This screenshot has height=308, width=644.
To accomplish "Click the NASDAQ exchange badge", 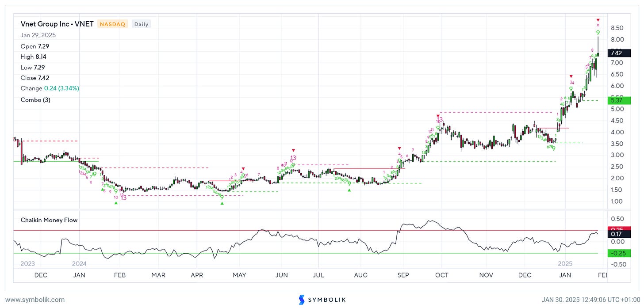I will tap(113, 24).
